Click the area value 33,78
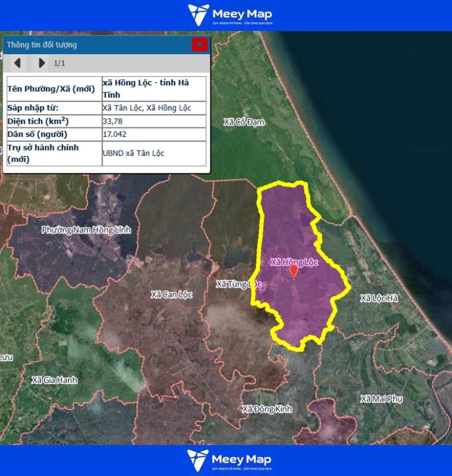Viewport: 452px width, 476px height. click(x=112, y=121)
